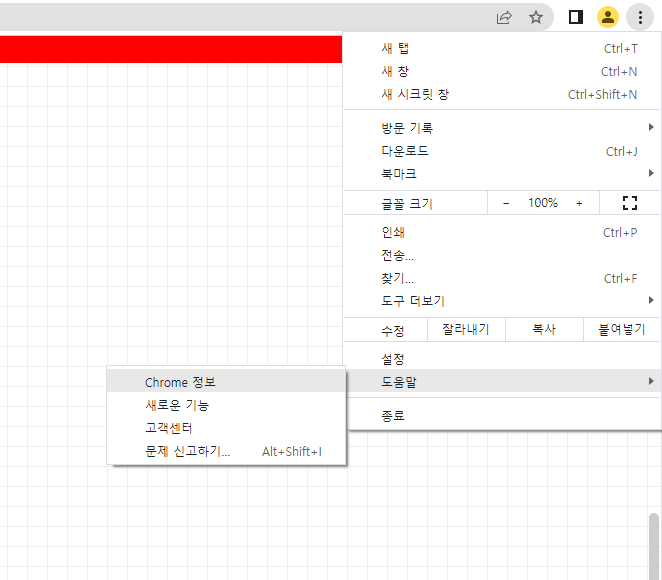Enter fullscreen mode via the fullscreen icon
Image resolution: width=662 pixels, height=580 pixels.
point(629,203)
